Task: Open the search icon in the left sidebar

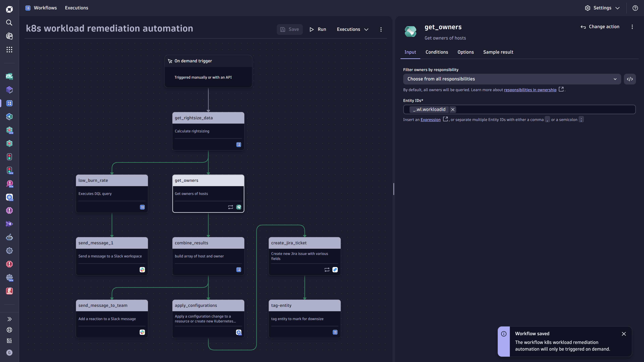Action: 9,23
